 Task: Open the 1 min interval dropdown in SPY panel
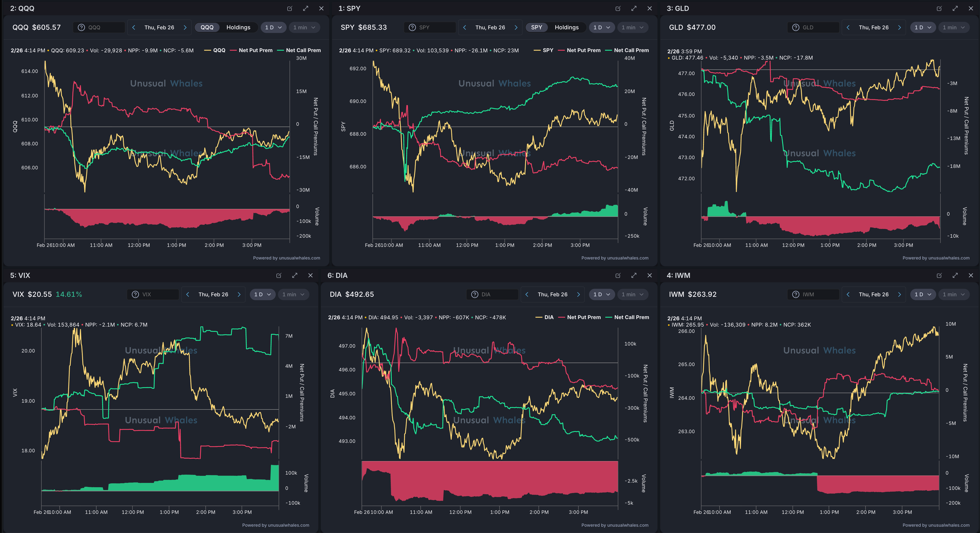[632, 27]
